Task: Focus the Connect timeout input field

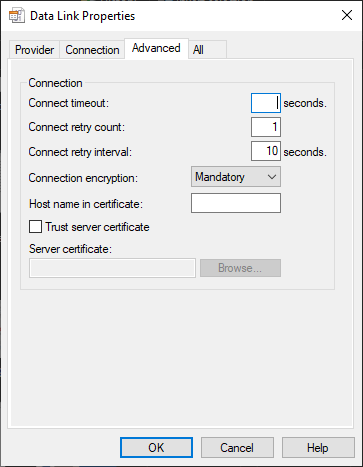Action: click(x=266, y=103)
